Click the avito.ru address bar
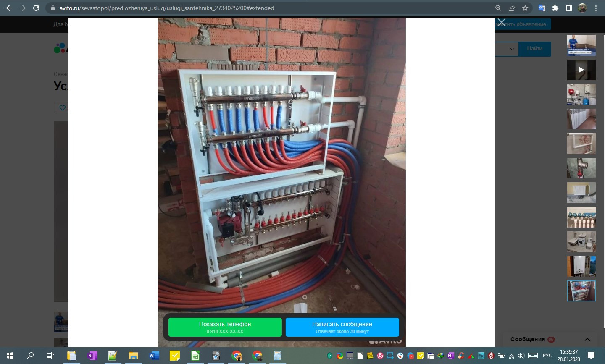This screenshot has height=364, width=605. 269,8
